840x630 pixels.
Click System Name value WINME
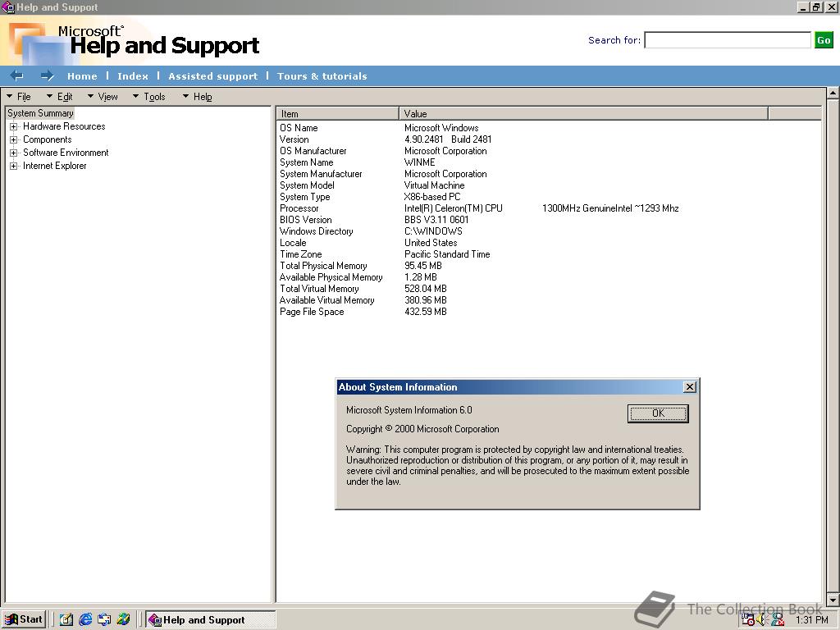(419, 162)
